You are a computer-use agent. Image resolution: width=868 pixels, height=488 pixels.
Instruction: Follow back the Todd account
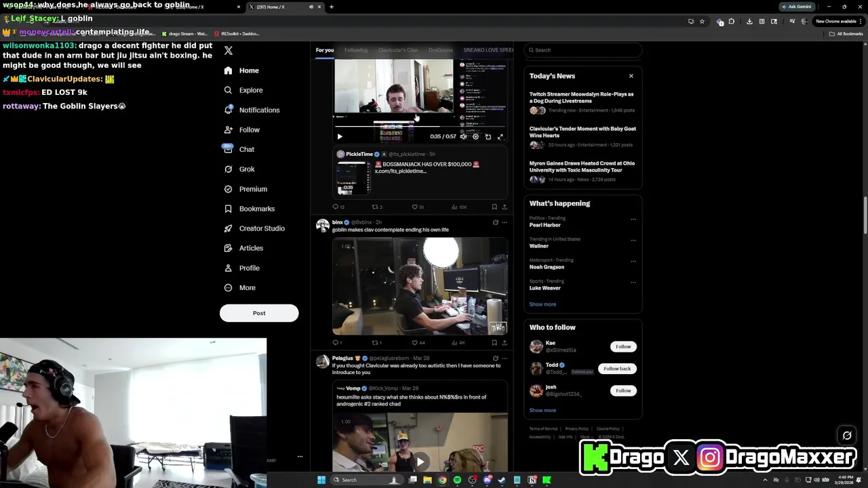coord(617,369)
